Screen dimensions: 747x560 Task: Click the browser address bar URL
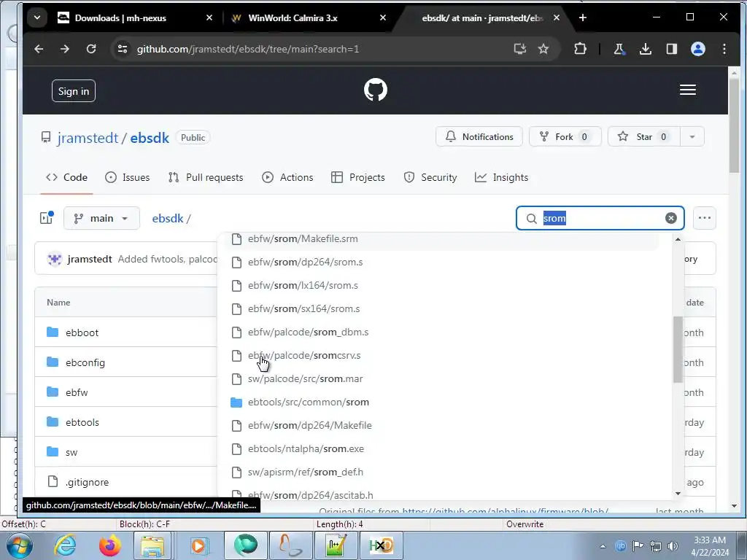(x=248, y=49)
